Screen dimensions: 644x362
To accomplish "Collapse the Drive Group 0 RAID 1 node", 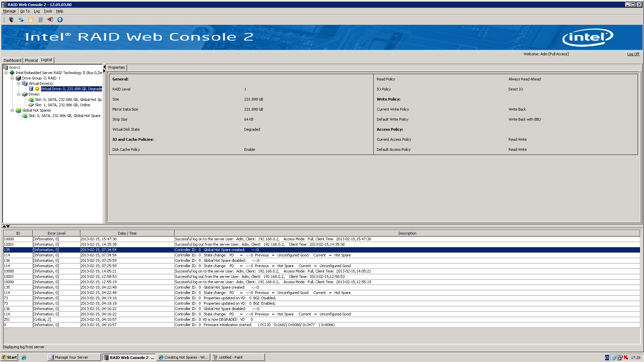I will 12,78.
